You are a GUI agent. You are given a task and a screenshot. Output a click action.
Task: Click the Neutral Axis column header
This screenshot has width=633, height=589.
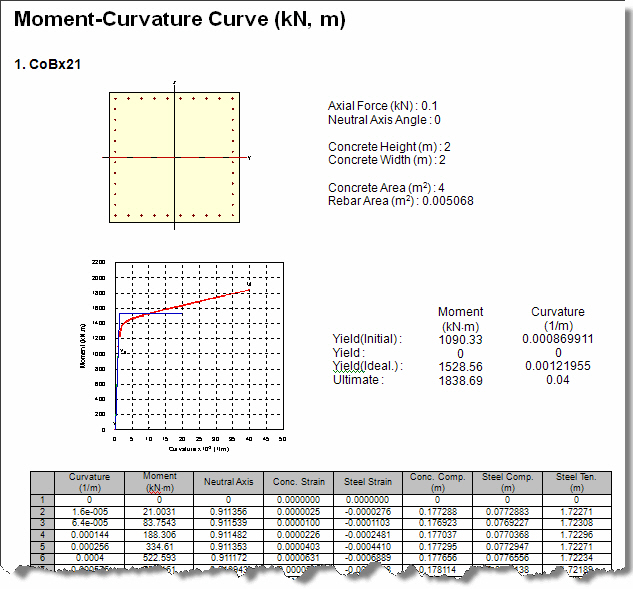[227, 482]
